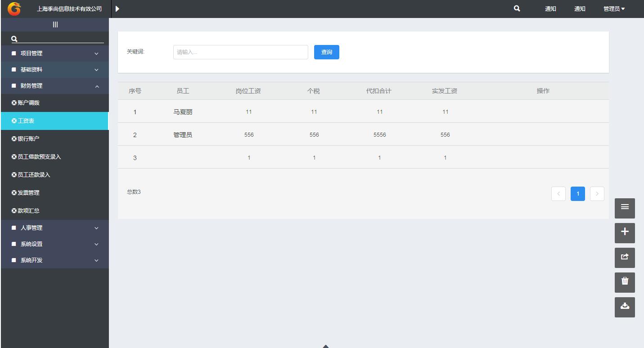
Task: Collapse 财务管理 with its up chevron
Action: pos(97,86)
